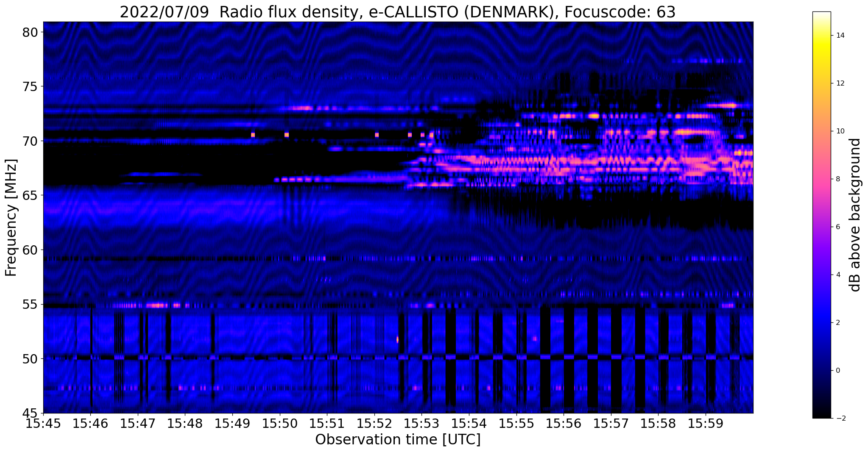Click the colorbar tick value 10
Screen dimensions: 868x452
pyautogui.click(x=840, y=131)
